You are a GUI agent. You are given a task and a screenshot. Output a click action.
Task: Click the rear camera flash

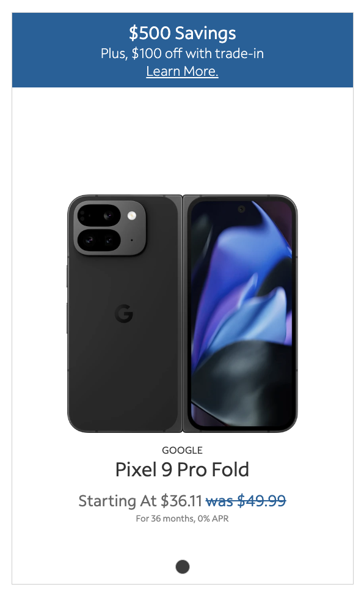pyautogui.click(x=132, y=215)
